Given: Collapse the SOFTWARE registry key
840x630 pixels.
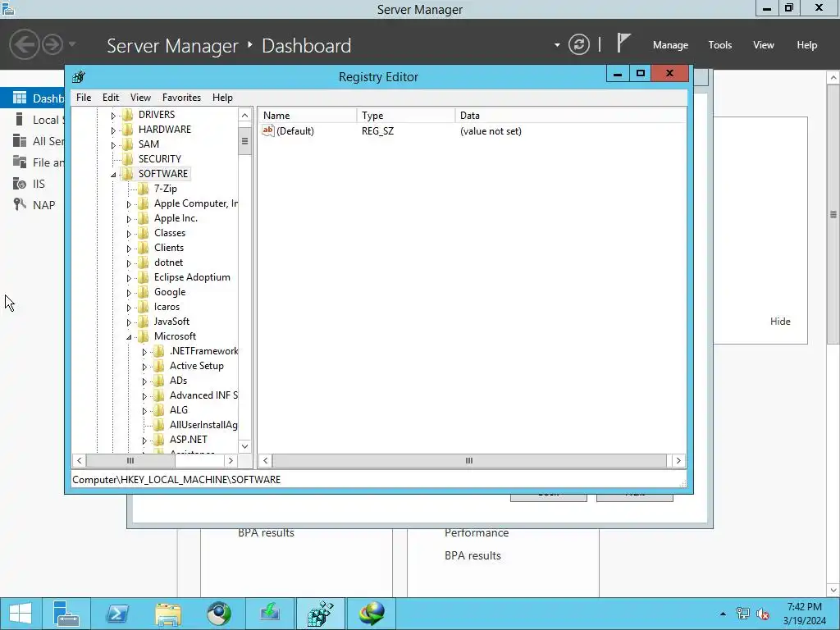Looking at the screenshot, I should pyautogui.click(x=113, y=175).
